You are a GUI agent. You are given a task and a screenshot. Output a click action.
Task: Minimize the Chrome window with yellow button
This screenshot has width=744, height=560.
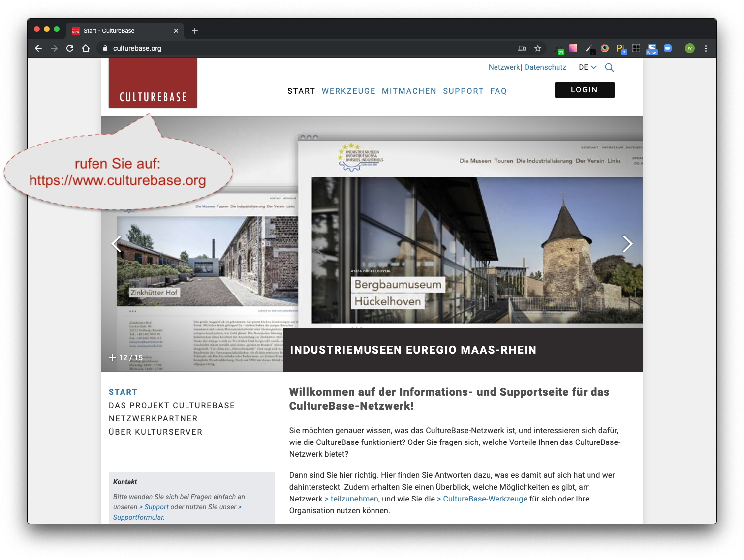click(x=47, y=29)
